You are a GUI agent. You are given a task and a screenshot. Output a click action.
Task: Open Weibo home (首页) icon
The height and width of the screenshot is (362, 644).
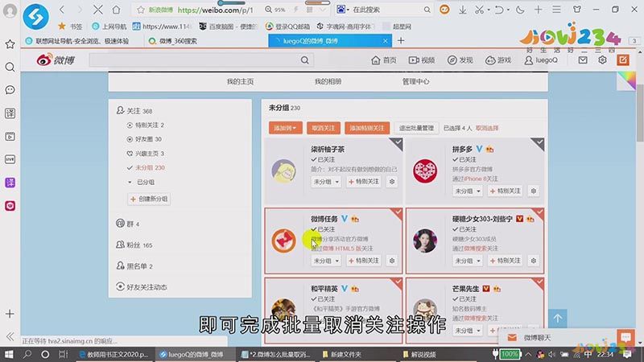click(x=384, y=60)
